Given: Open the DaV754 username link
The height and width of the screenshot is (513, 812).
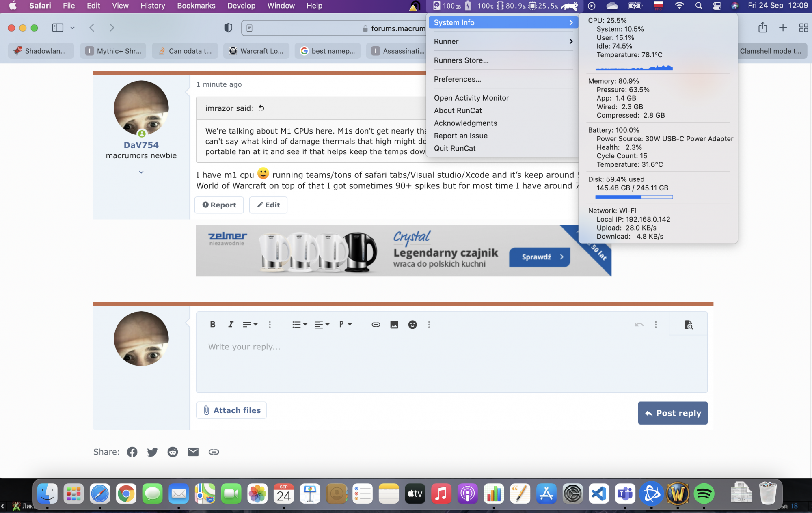Looking at the screenshot, I should [141, 145].
